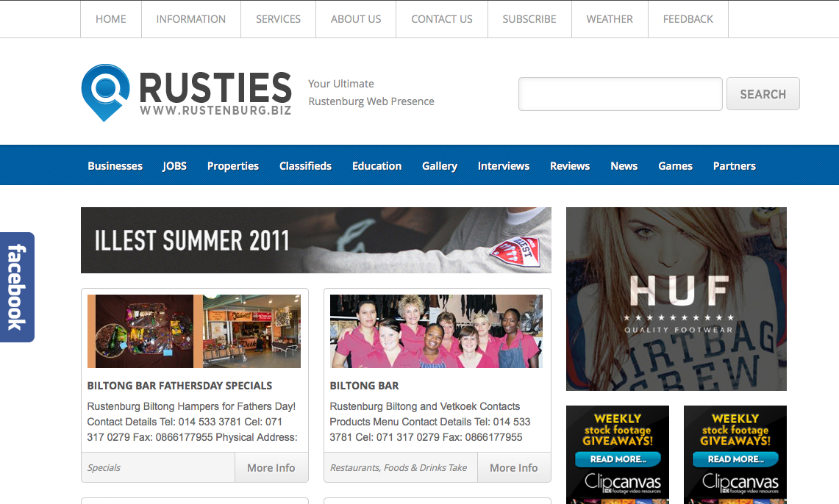The width and height of the screenshot is (839, 504).
Task: Select Properties in the blue navigation bar
Action: point(232,166)
